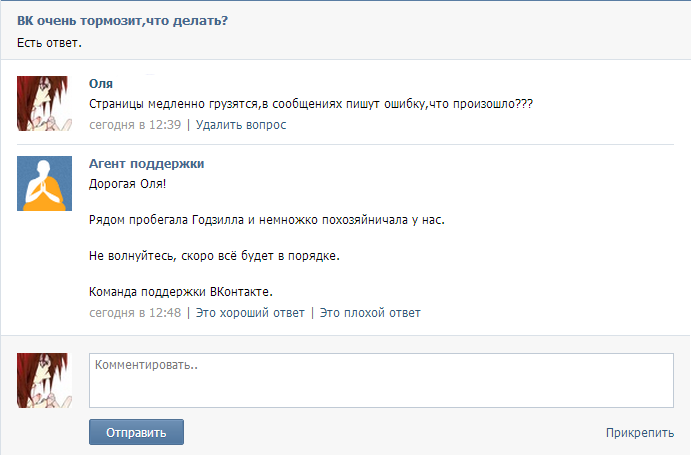The height and width of the screenshot is (455, 691).
Task: Open Оля's profile name link
Action: pyautogui.click(x=100, y=83)
